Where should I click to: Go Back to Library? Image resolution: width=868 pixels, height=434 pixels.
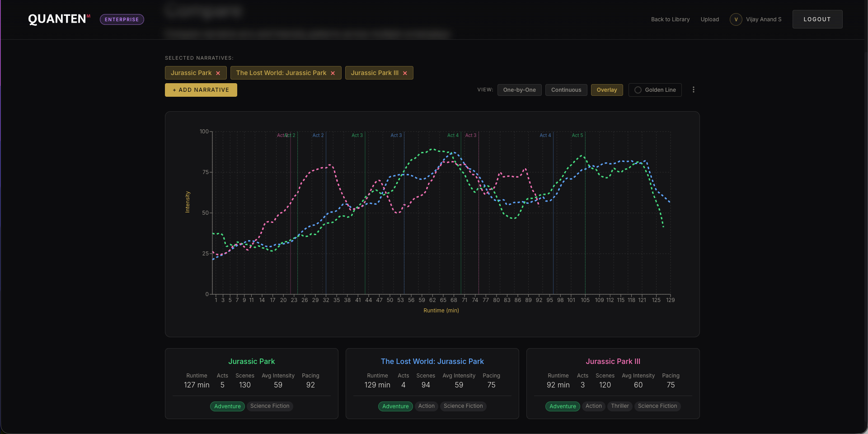tap(670, 19)
